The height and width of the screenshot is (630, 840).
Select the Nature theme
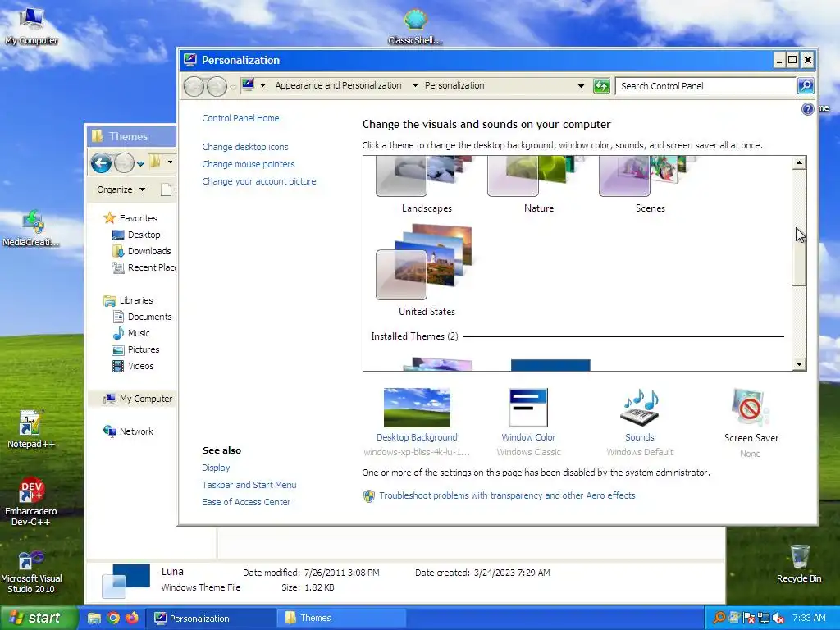[539, 185]
